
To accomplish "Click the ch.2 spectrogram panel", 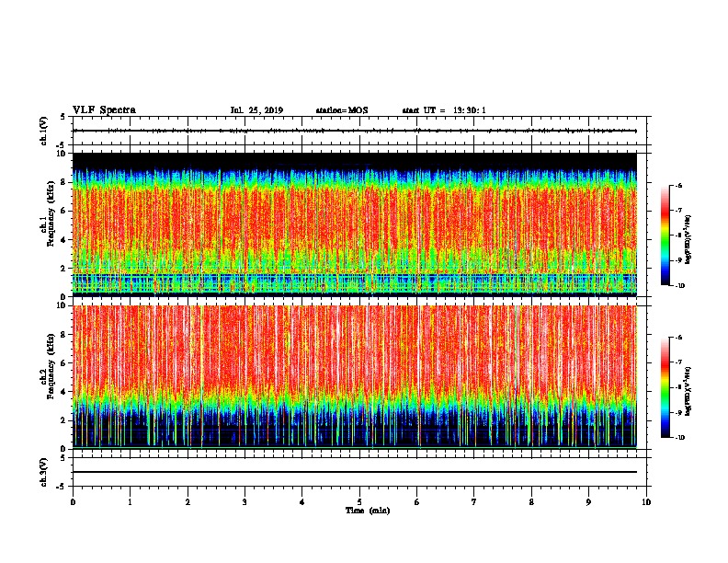I will click(355, 377).
